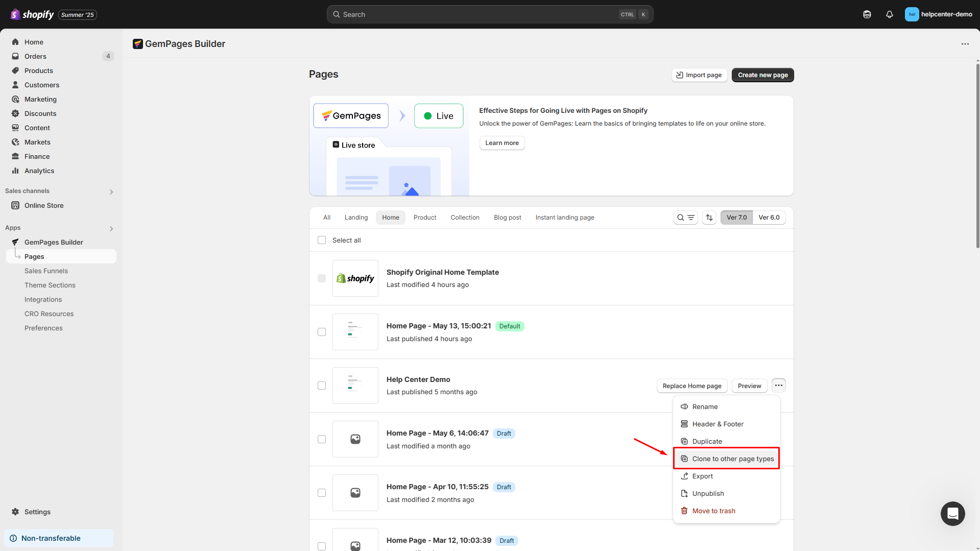Click the notifications bell icon
The width and height of the screenshot is (980, 551).
(x=889, y=14)
